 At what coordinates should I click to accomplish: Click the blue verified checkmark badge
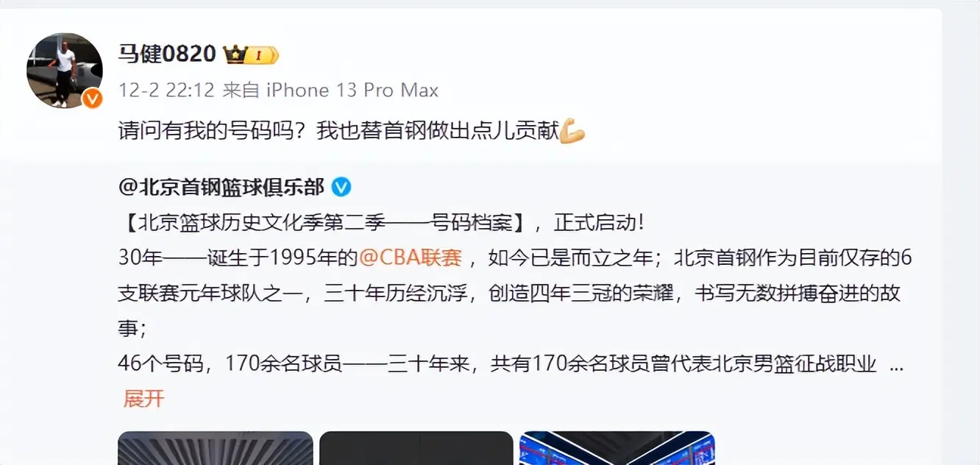pyautogui.click(x=341, y=187)
